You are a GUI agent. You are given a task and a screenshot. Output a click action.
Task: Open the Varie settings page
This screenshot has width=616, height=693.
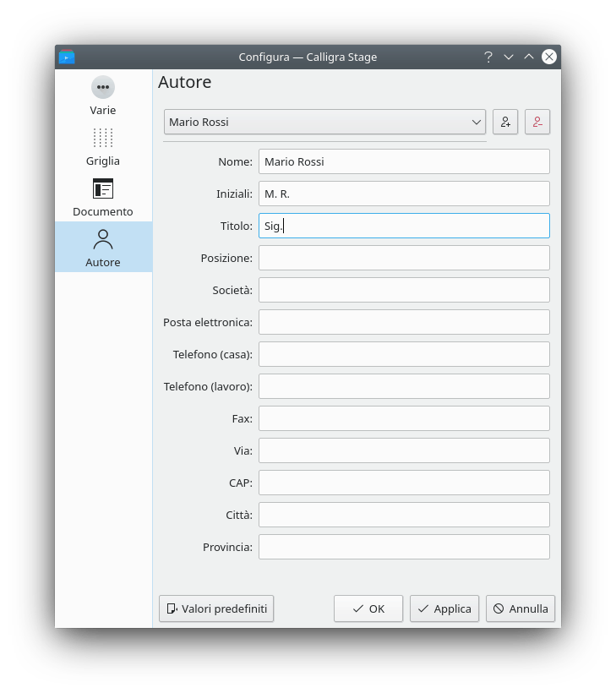point(103,95)
